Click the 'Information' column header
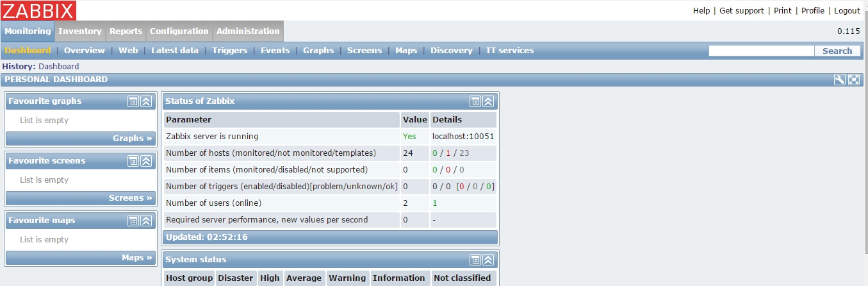This screenshot has width=868, height=286. [399, 278]
